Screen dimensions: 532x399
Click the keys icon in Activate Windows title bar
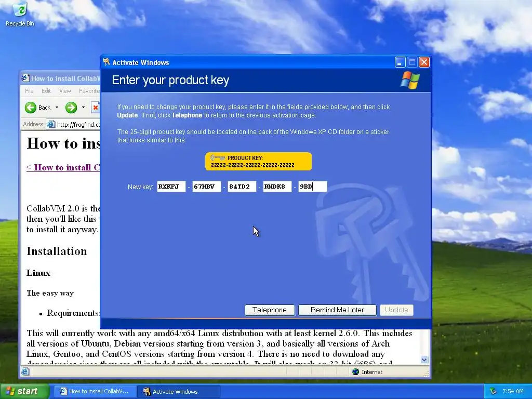click(x=106, y=62)
